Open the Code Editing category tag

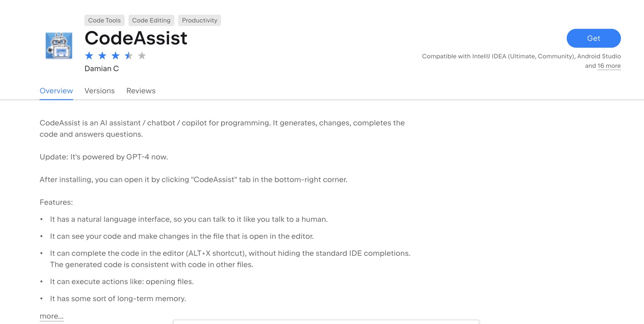point(151,20)
